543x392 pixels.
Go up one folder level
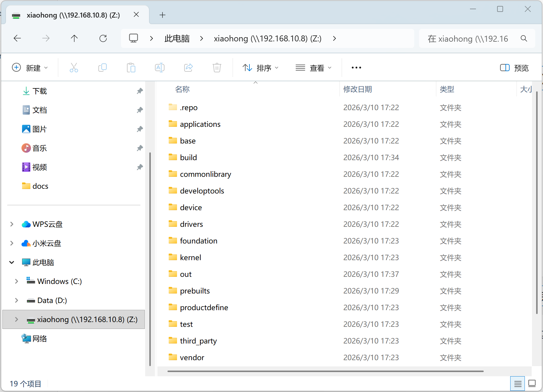click(x=74, y=38)
